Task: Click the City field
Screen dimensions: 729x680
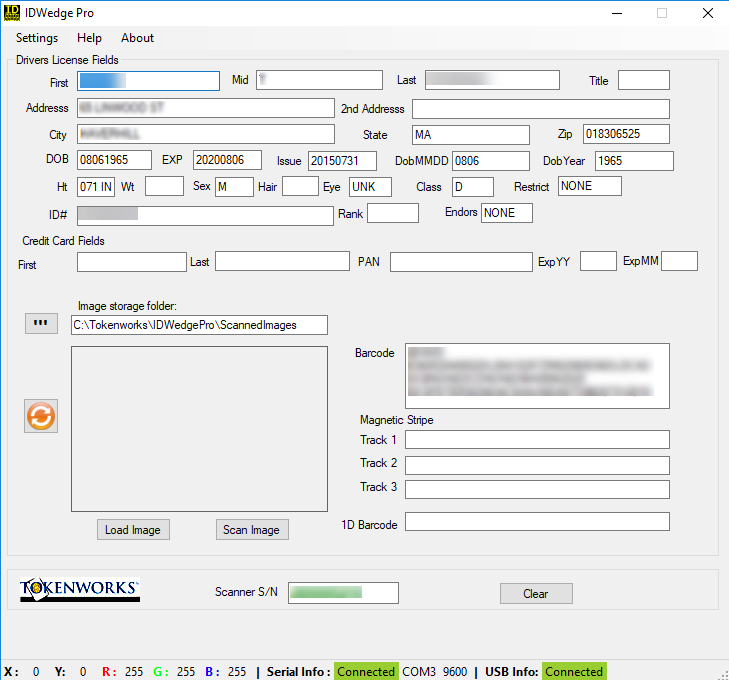Action: tap(205, 134)
